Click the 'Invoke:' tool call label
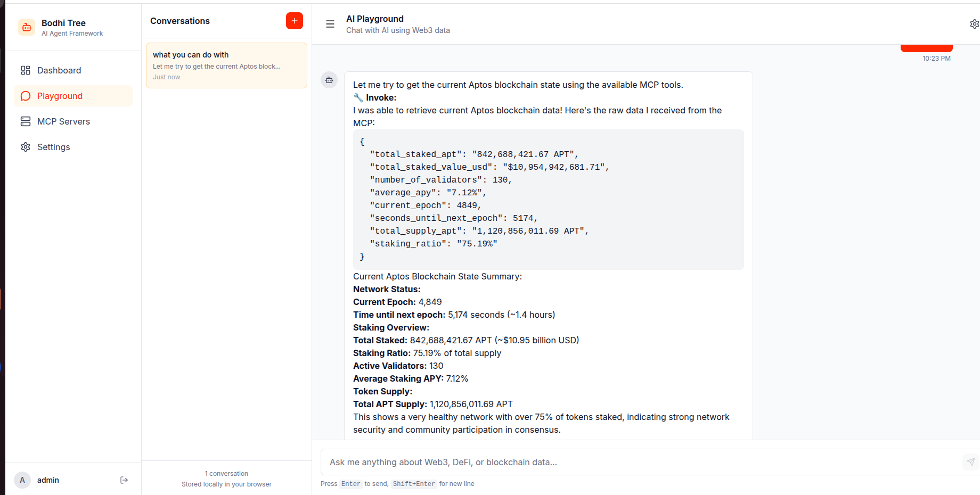 [x=375, y=97]
